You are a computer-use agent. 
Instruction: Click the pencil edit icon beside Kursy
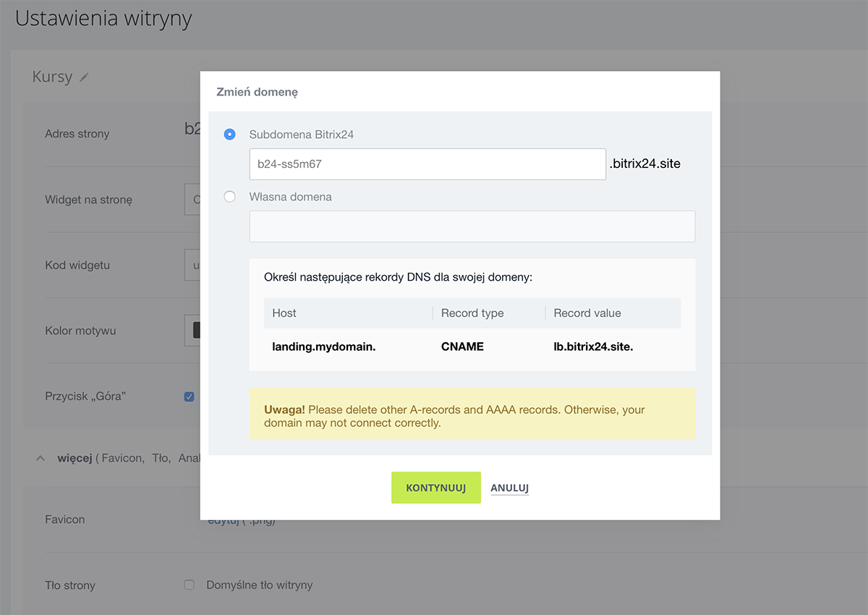pos(85,77)
